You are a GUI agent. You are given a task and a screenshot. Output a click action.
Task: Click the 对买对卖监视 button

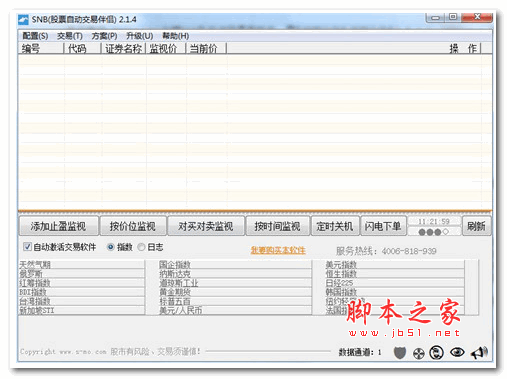pyautogui.click(x=206, y=226)
